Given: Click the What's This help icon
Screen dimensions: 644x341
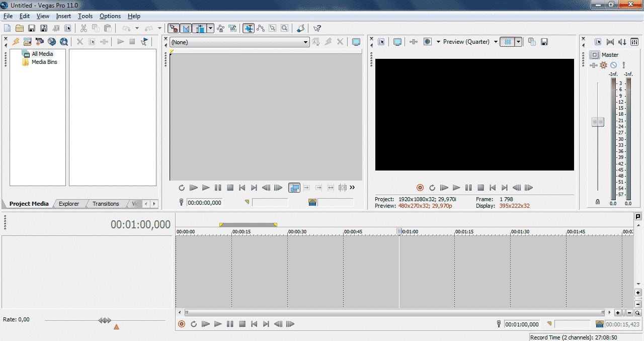Looking at the screenshot, I should tap(317, 29).
